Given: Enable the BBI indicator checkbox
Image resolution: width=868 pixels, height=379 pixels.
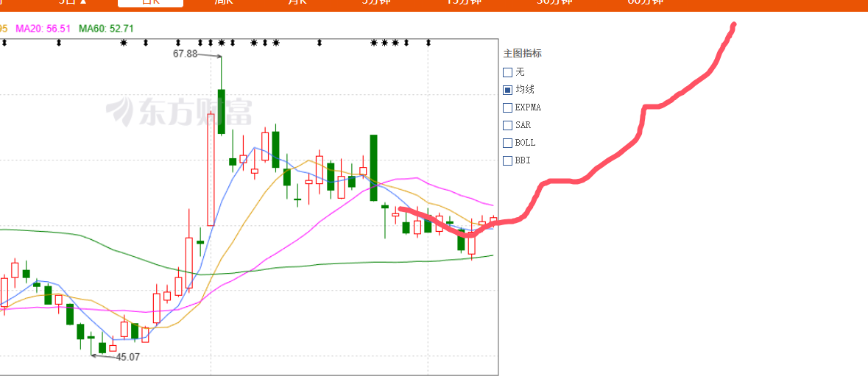Looking at the screenshot, I should (x=507, y=160).
